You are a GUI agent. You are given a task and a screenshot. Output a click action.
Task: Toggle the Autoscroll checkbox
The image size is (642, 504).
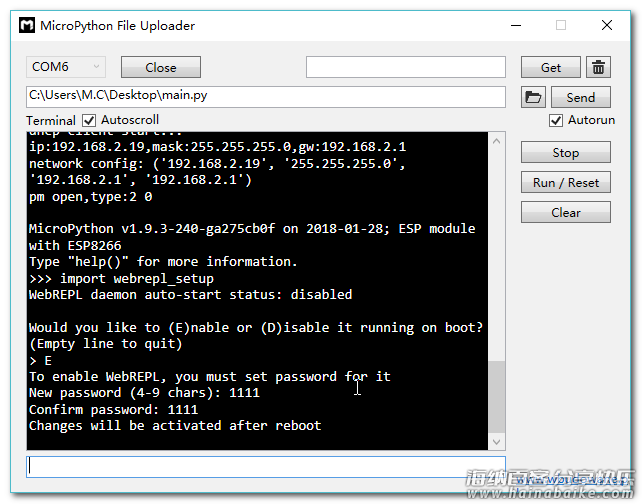tap(89, 120)
